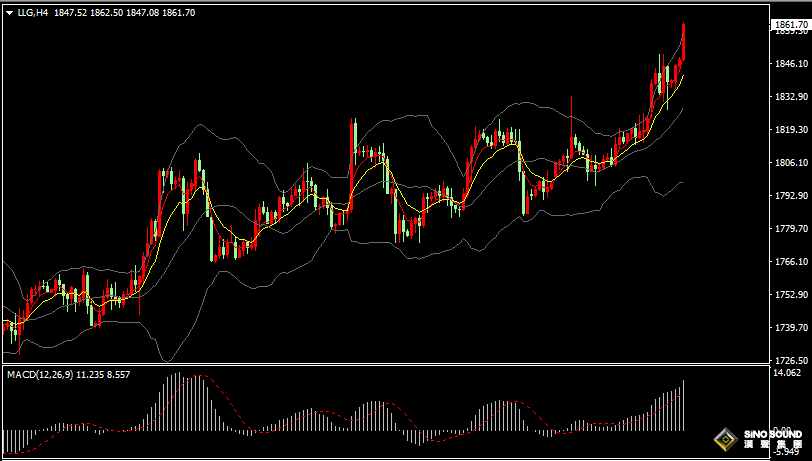Screen dimensions: 812x461
Task: Click the latest red candlestick at chart top
Action: tap(684, 40)
